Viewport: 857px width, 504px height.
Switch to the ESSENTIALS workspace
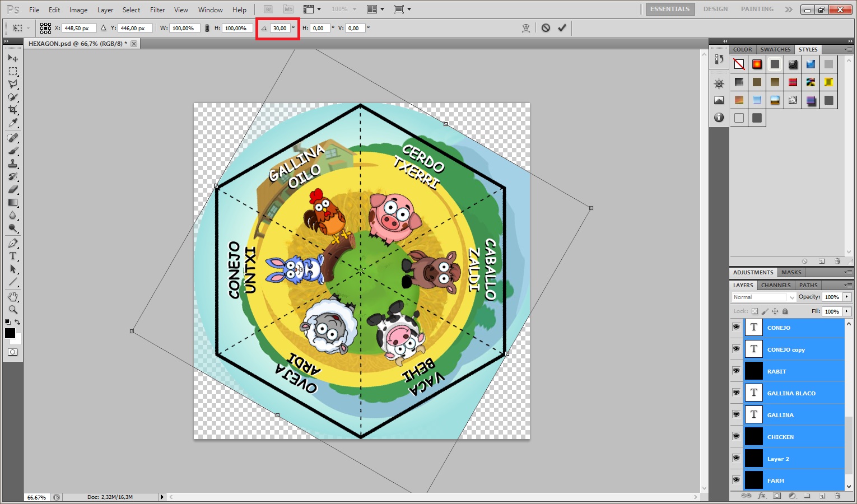point(670,10)
